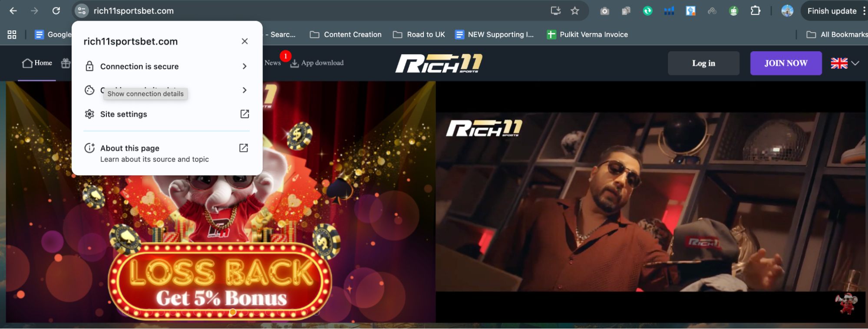Open the green robot extension icon
This screenshot has width=868, height=329.
point(734,11)
